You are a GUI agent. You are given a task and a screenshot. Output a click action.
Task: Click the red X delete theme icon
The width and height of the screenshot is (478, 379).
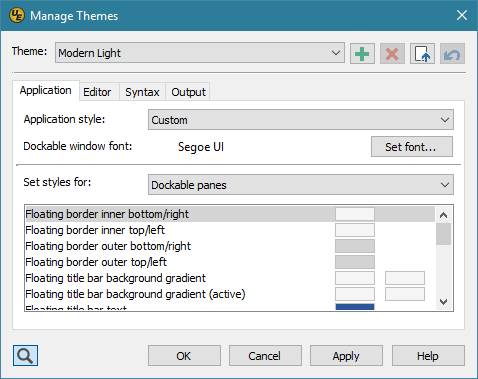392,53
